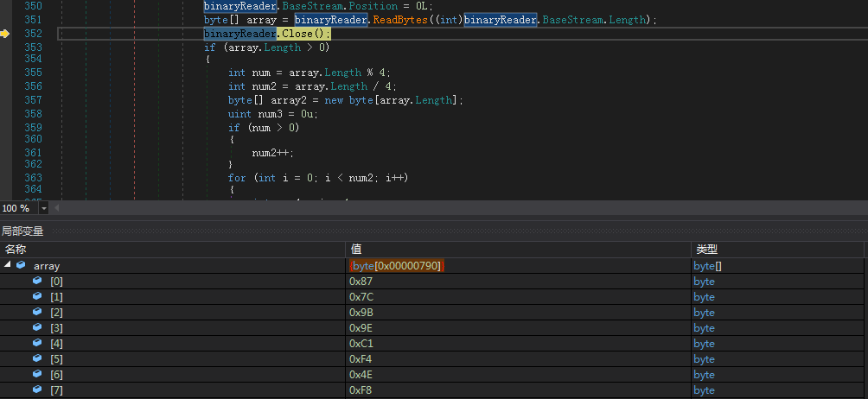Click value 0xC1 of element [4]
Viewport: 868px width, 399px height.
coord(361,343)
